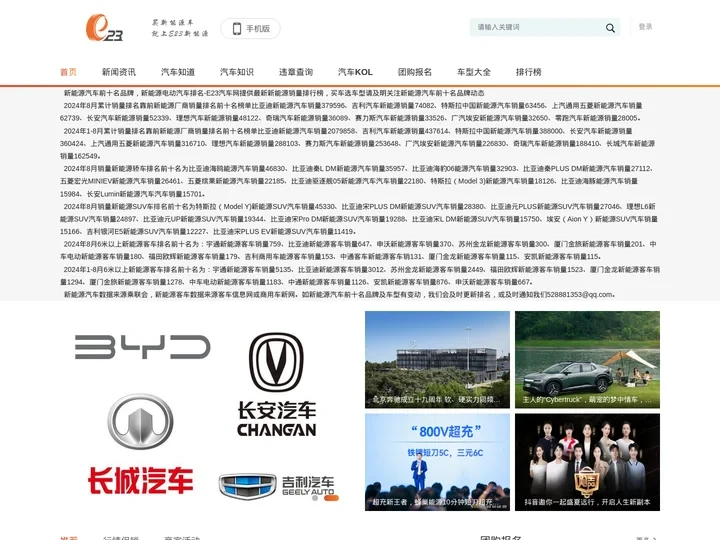Screen dimensions: 720x540
Task: Open the 汽车知识 menu item
Action: 237,72
